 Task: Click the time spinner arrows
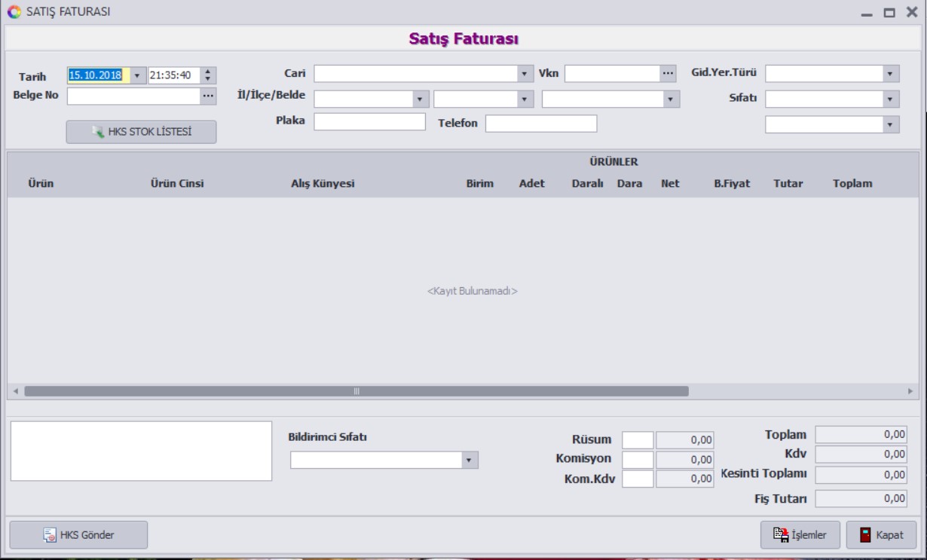coord(210,75)
